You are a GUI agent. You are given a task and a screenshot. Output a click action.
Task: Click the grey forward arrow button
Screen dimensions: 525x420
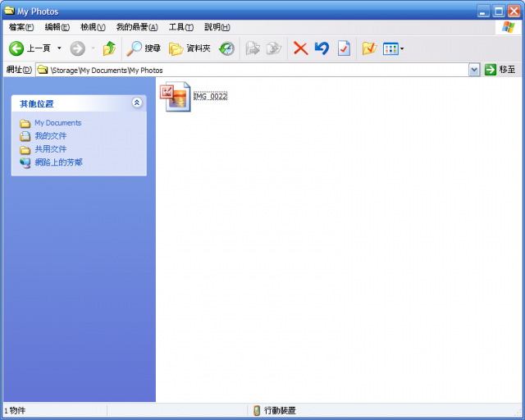click(77, 49)
